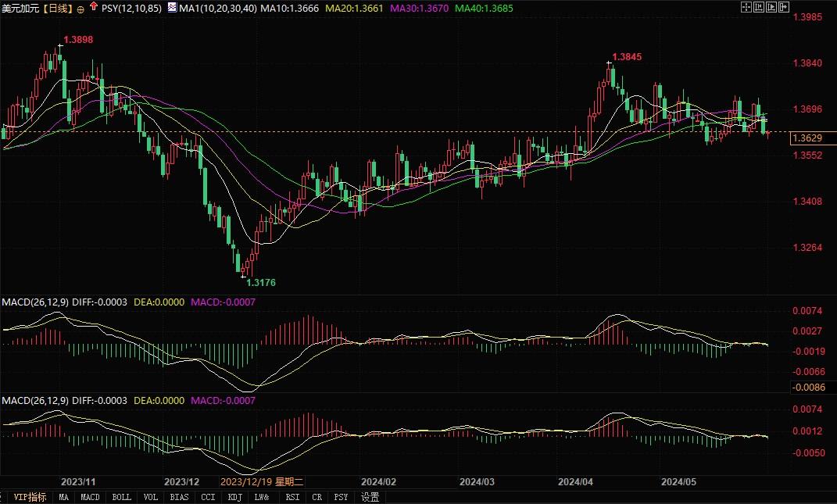The image size is (837, 504).
Task: Click the 1.3898 high price label
Action: pyautogui.click(x=78, y=40)
